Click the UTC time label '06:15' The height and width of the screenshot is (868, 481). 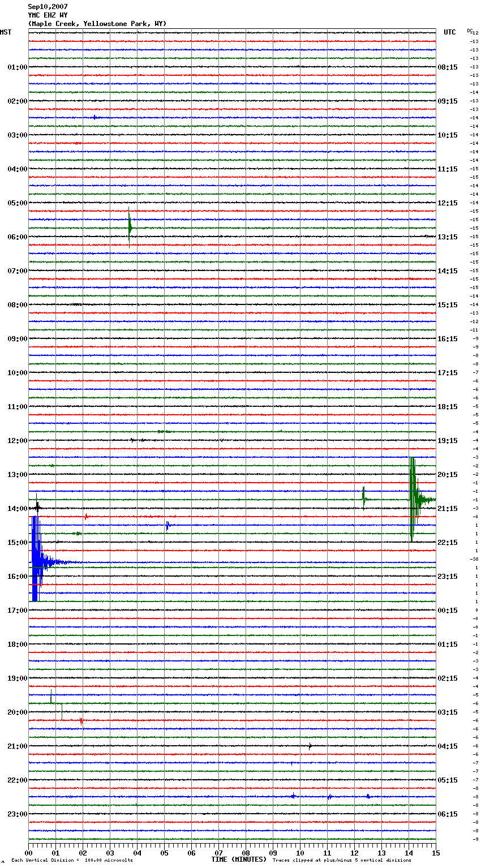tap(448, 814)
